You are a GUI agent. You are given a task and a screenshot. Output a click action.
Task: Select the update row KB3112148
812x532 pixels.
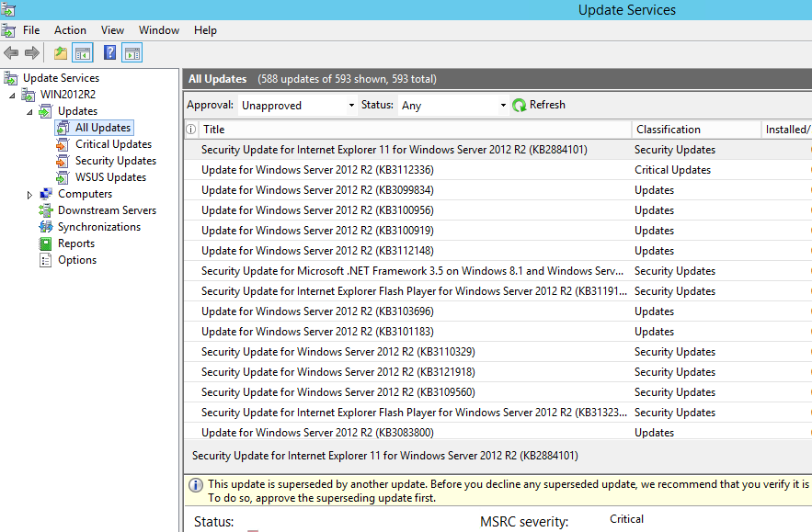498,251
